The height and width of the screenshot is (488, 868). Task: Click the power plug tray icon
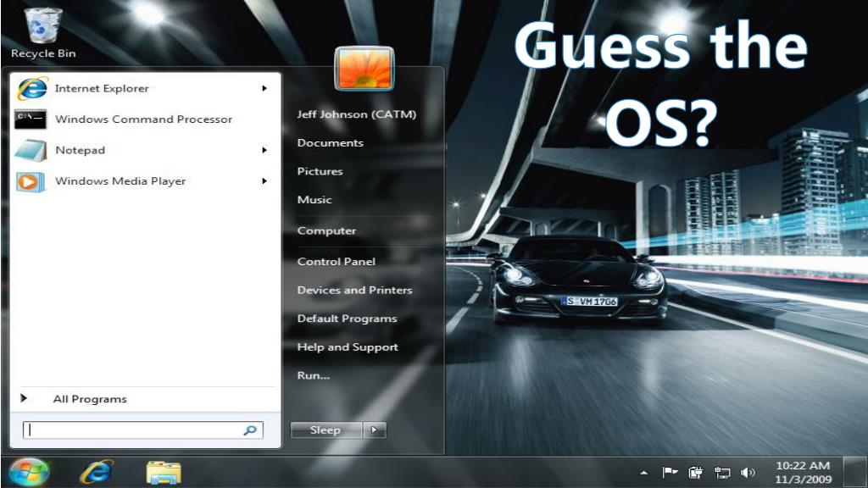tap(695, 472)
